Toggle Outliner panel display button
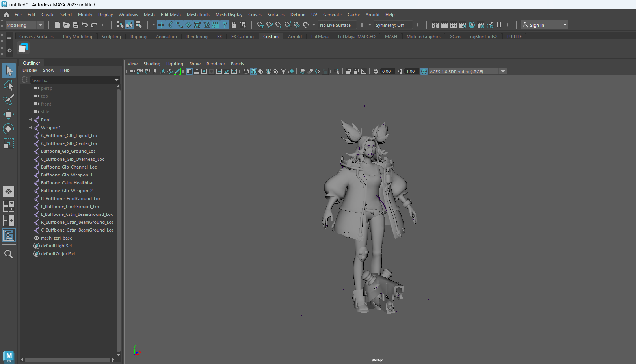The image size is (636, 364). coord(9,235)
